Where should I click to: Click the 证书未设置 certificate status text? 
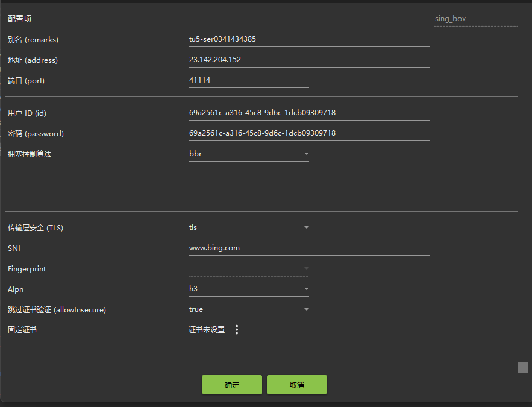(x=207, y=330)
